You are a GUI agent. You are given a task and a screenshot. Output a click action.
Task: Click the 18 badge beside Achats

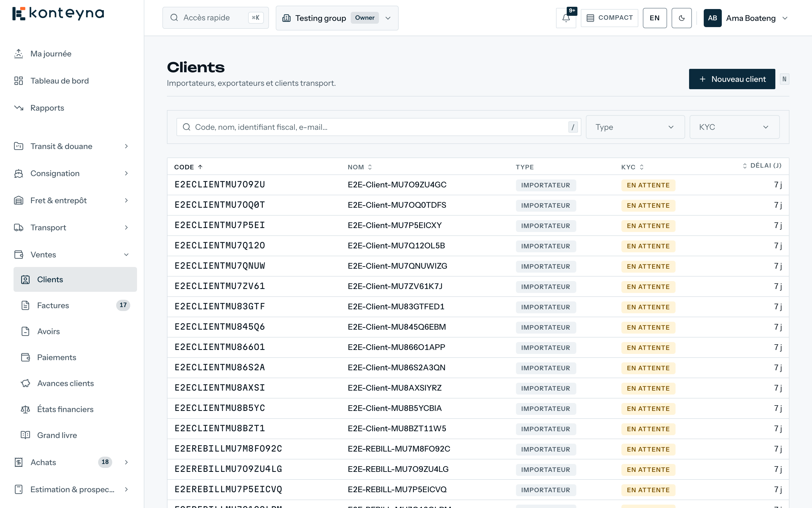click(105, 462)
